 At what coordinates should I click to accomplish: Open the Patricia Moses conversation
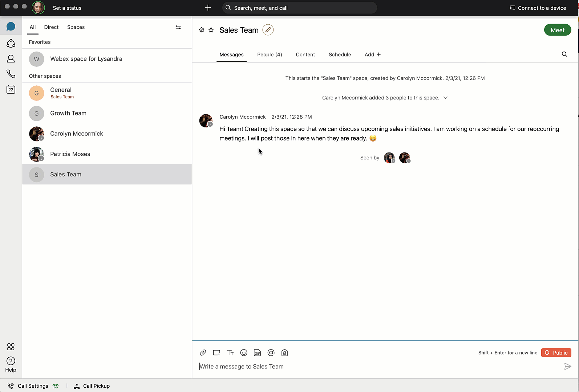tap(107, 154)
